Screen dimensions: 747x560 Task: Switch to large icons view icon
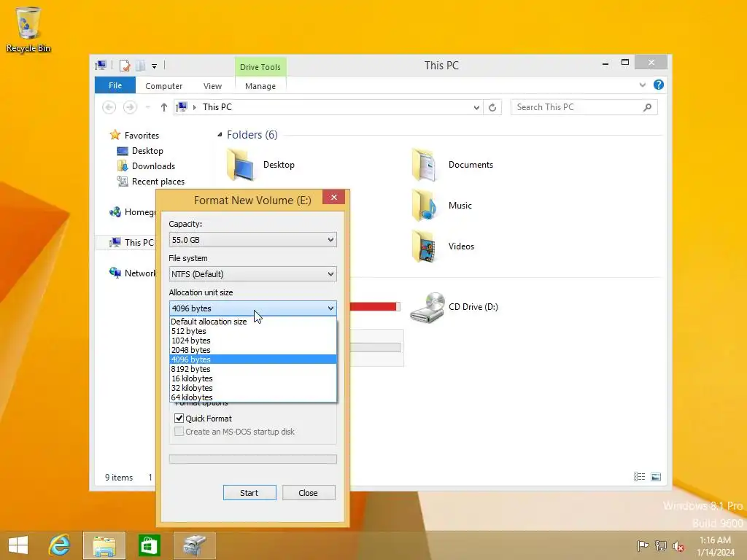point(656,477)
